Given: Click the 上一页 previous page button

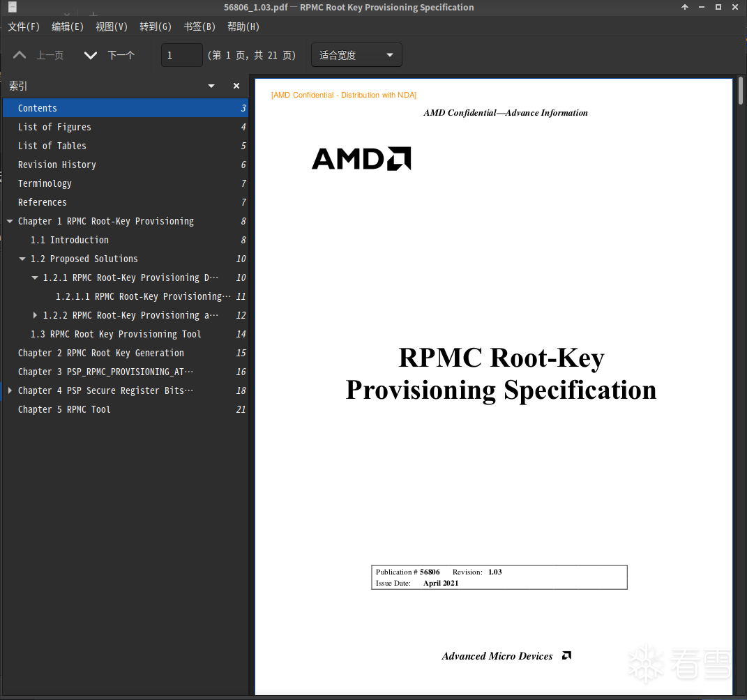Looking at the screenshot, I should [x=39, y=55].
